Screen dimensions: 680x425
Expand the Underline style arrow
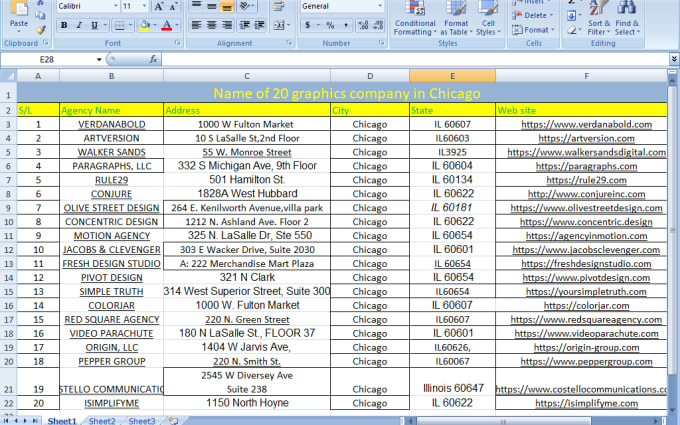tap(105, 26)
